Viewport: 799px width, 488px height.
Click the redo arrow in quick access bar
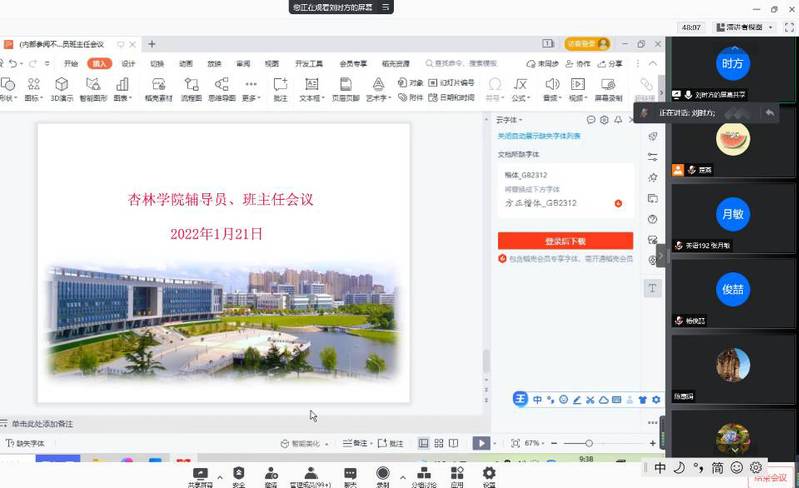click(33, 63)
